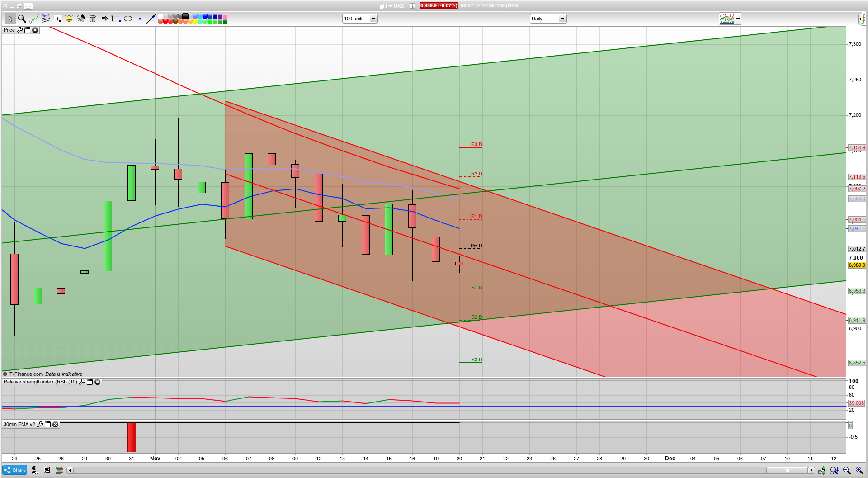Select the ellipse drawing tool
The image size is (868, 478).
(x=128, y=19)
